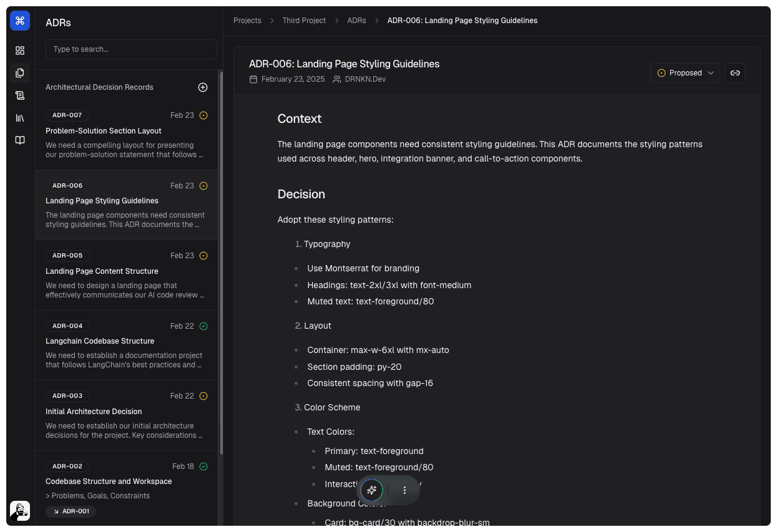Image resolution: width=777 pixels, height=532 pixels.
Task: Open the scroll document icon in sidebar
Action: click(x=20, y=95)
